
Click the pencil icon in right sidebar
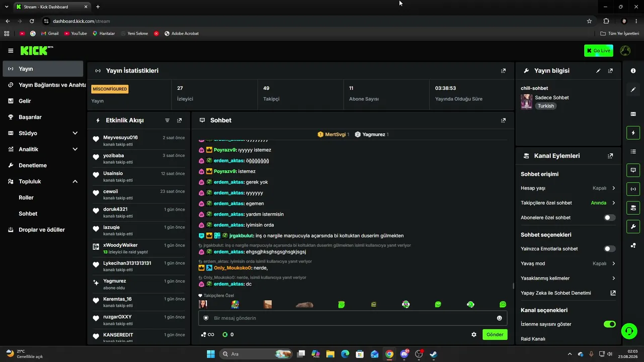(633, 89)
